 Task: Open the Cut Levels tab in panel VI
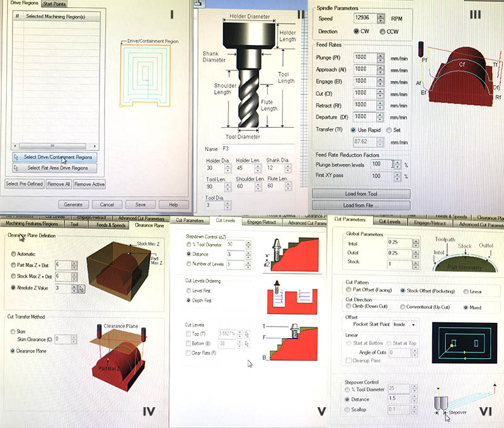point(389,221)
